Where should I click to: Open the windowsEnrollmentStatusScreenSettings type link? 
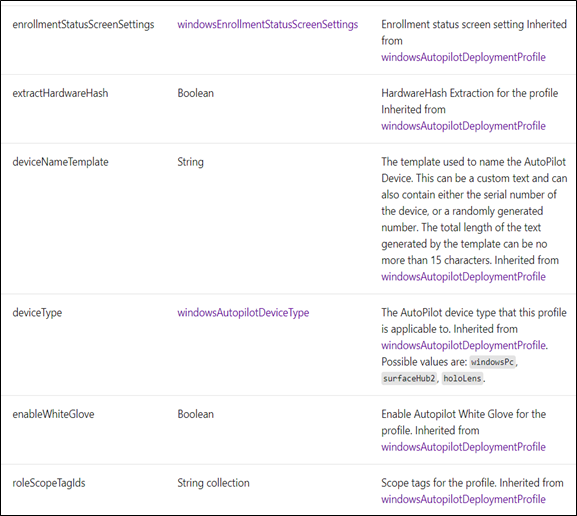268,24
